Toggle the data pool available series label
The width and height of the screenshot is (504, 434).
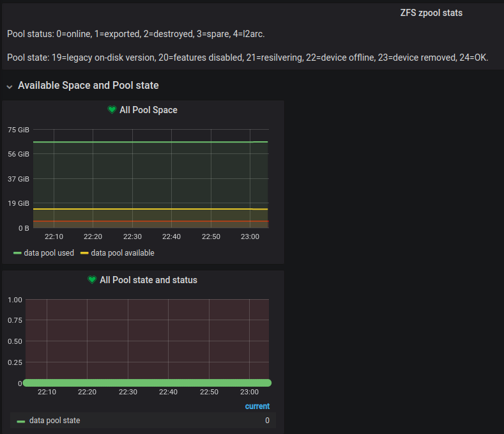click(x=123, y=253)
